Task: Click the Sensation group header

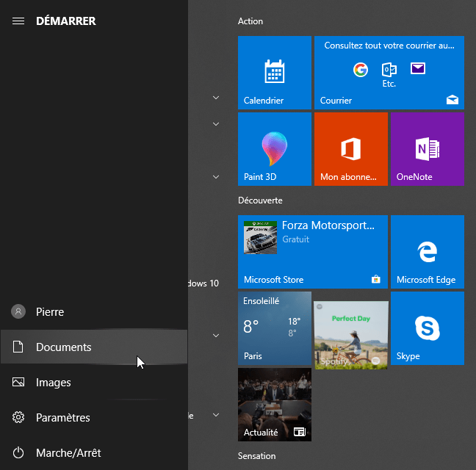Action: [257, 456]
